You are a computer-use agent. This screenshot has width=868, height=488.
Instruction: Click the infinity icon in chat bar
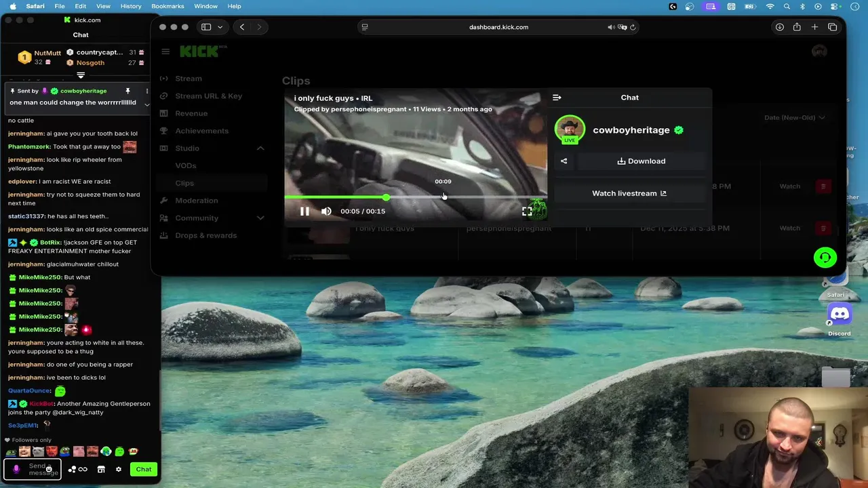pos(83,469)
